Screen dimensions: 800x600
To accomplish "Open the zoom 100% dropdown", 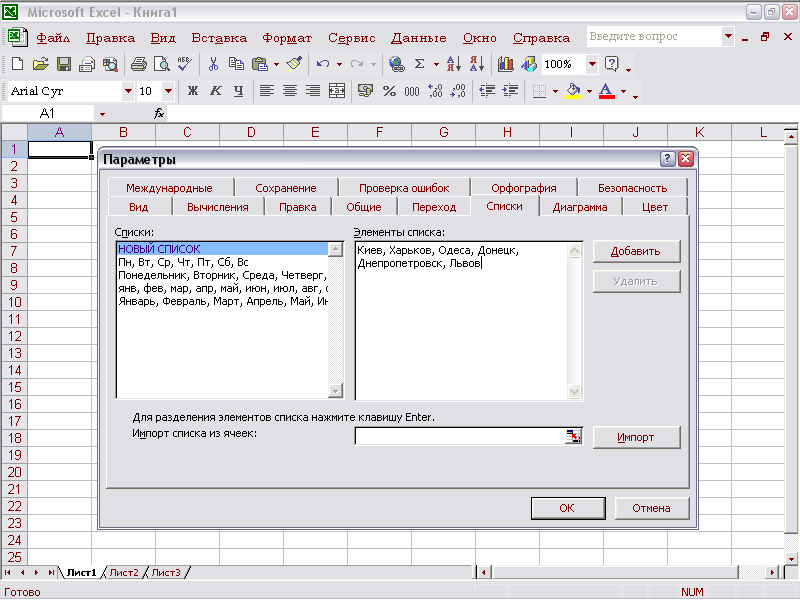I will 592,64.
